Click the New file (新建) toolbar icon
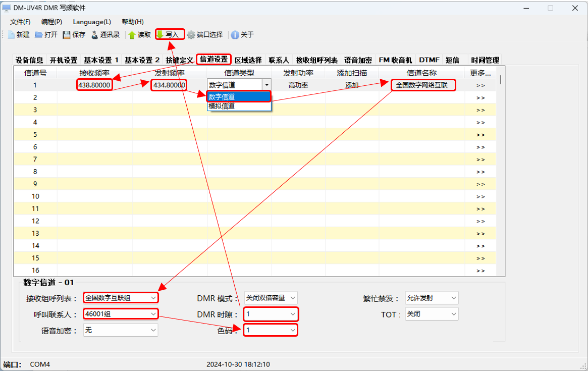Viewport: 588px width, 371px height. point(11,35)
